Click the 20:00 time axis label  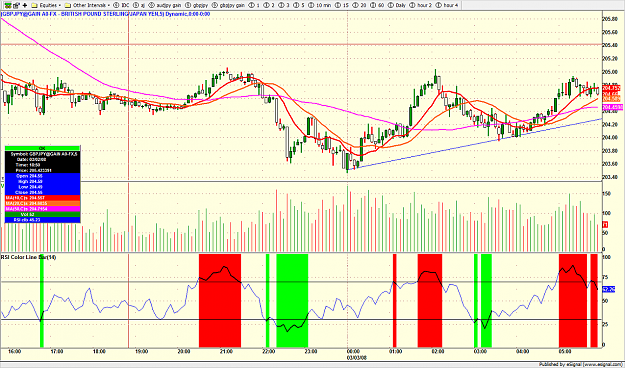tap(183, 352)
